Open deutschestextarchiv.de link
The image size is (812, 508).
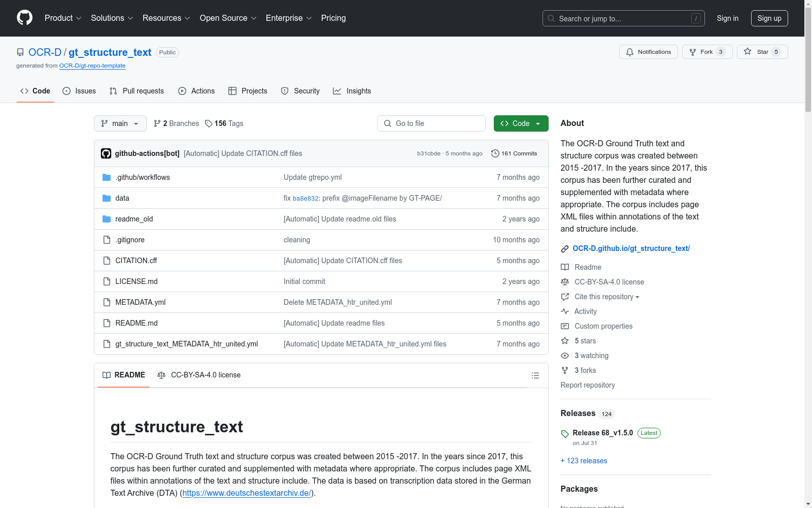[247, 493]
